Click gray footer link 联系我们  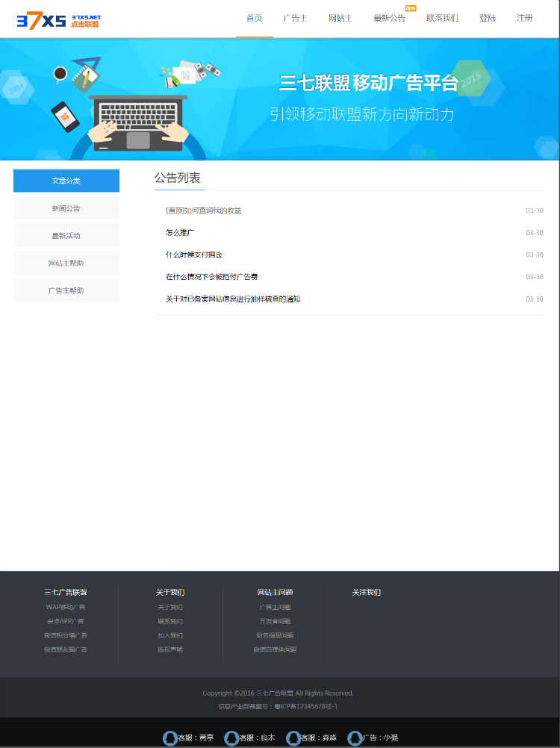[170, 621]
